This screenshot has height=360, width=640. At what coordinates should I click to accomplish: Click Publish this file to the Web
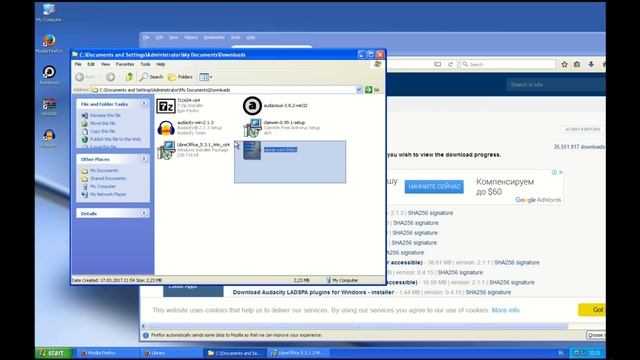(115, 139)
